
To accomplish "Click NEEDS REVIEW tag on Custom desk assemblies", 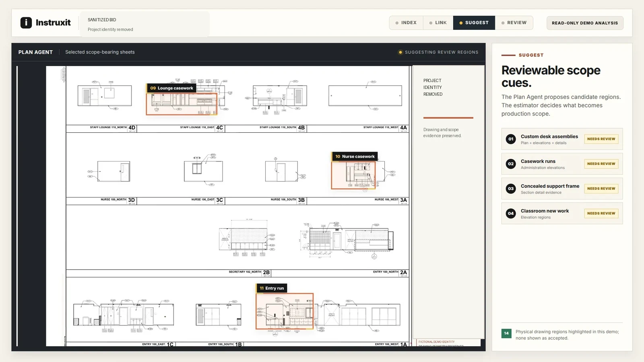I will (601, 139).
